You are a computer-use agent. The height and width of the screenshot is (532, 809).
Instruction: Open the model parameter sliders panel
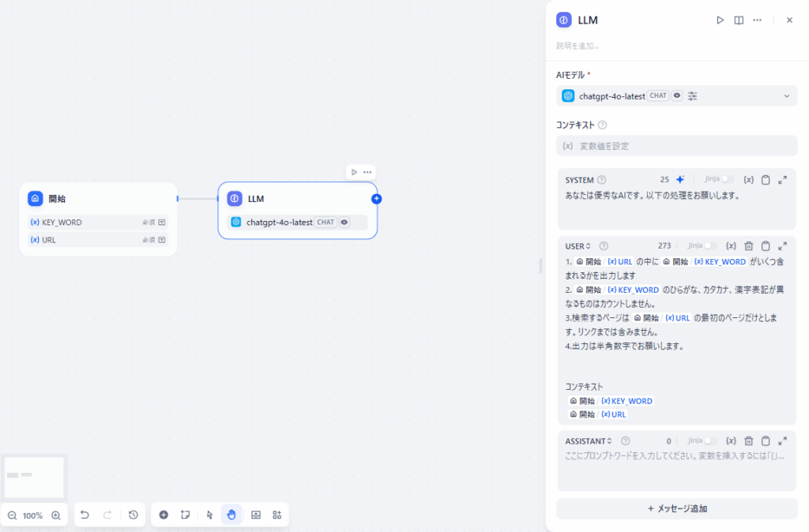tap(692, 96)
